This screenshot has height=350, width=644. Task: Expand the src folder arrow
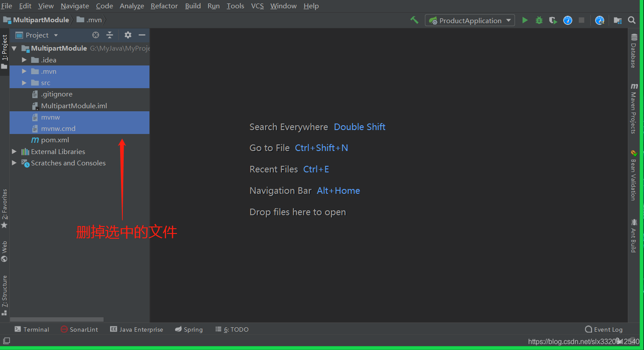tap(24, 82)
